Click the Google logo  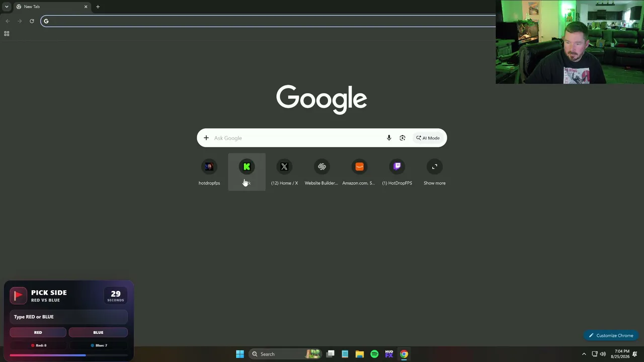point(321,99)
